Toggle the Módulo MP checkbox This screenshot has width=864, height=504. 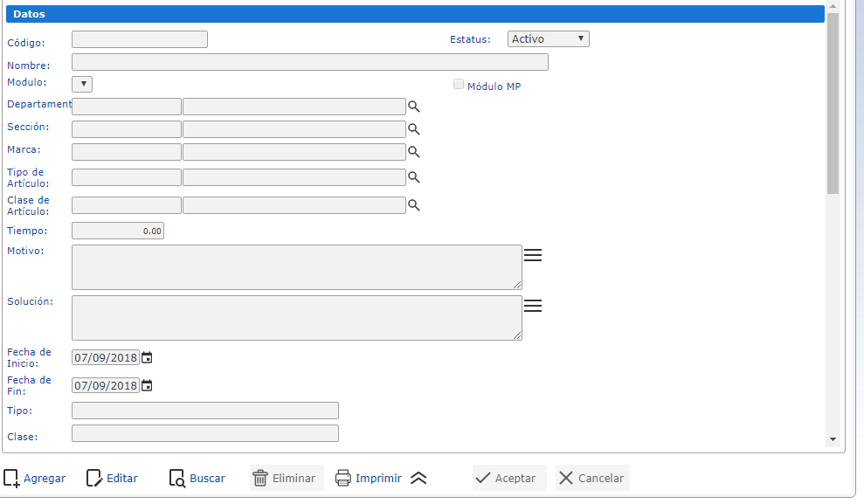[459, 85]
